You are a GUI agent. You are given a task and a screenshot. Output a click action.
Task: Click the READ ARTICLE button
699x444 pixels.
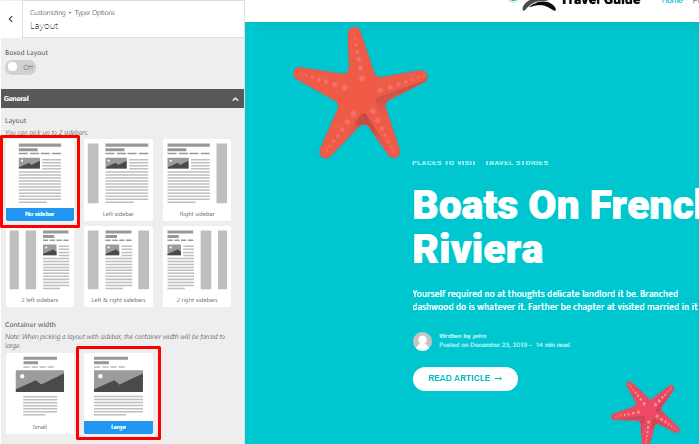click(465, 378)
